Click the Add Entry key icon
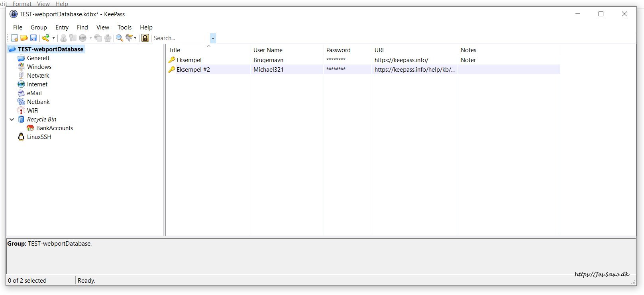644x295 pixels. [x=45, y=38]
